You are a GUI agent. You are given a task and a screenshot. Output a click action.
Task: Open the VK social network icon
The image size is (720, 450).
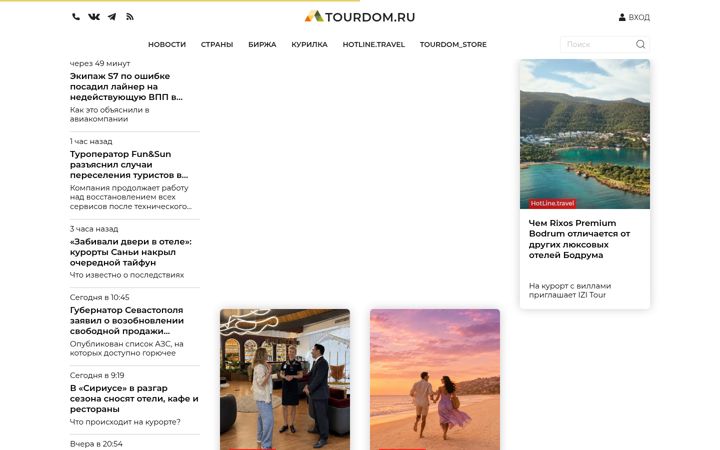point(94,17)
